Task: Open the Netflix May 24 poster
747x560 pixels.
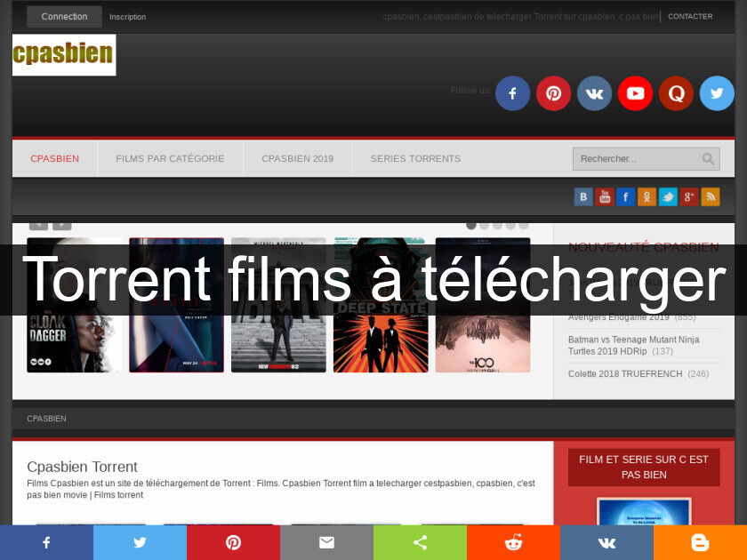Action: pyautogui.click(x=176, y=305)
